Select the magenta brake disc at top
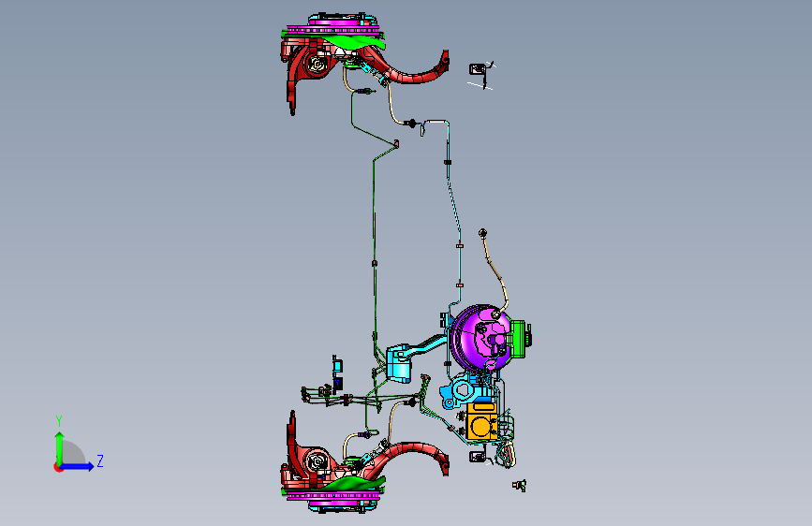The height and width of the screenshot is (526, 812). coord(332,29)
